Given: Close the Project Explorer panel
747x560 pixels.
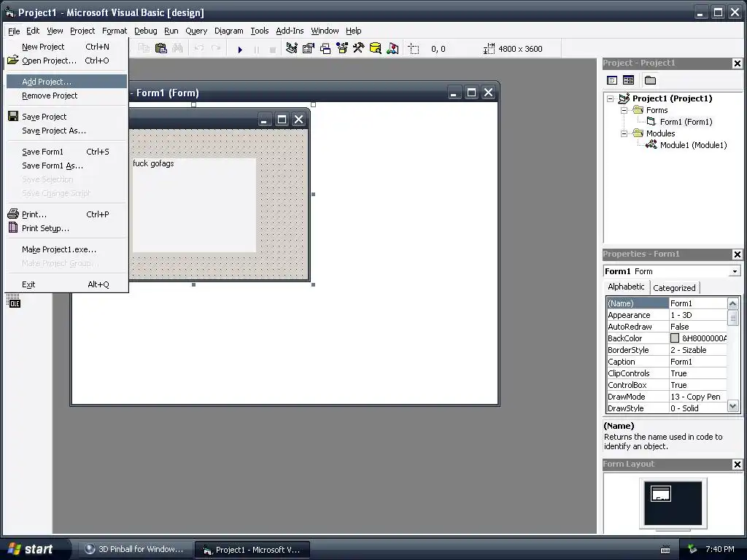Looking at the screenshot, I should [737, 63].
